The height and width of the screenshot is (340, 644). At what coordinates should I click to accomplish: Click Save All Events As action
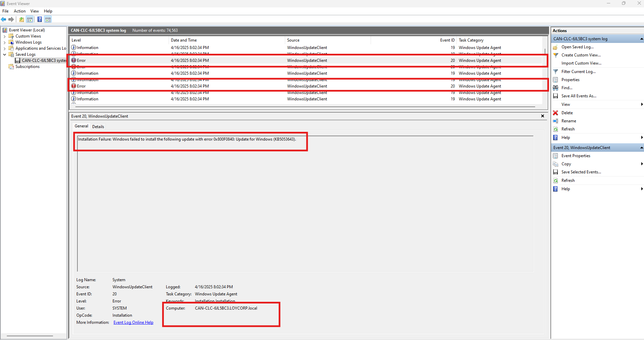(578, 96)
